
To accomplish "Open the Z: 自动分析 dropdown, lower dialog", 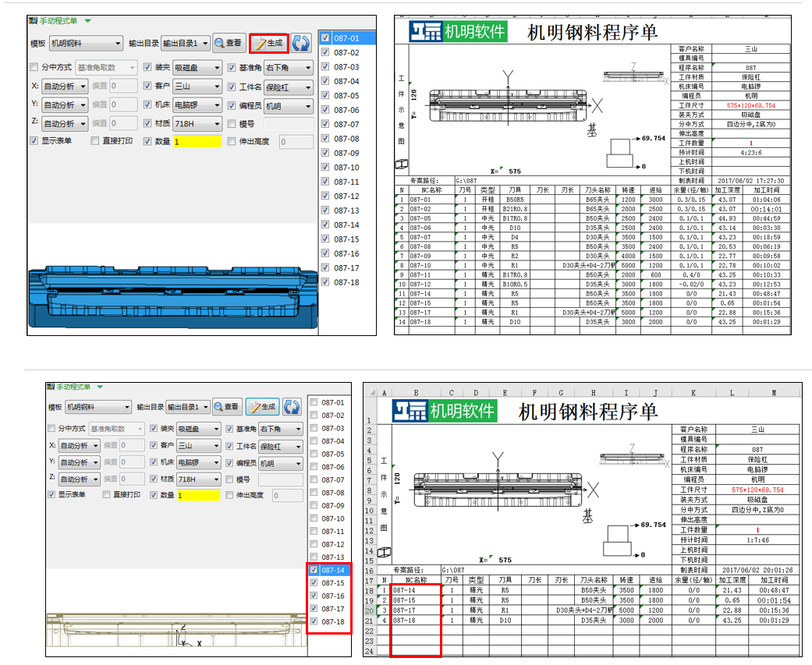I will pyautogui.click(x=80, y=479).
